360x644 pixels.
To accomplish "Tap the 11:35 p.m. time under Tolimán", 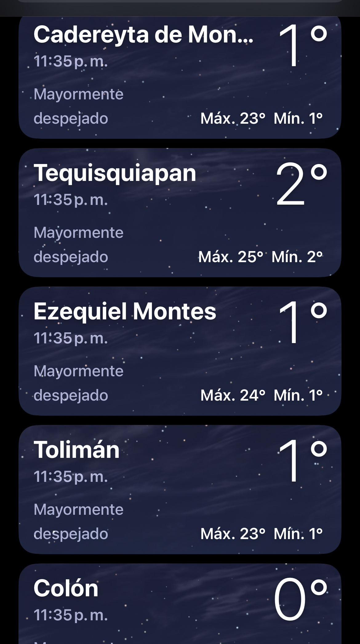I will [x=71, y=477].
